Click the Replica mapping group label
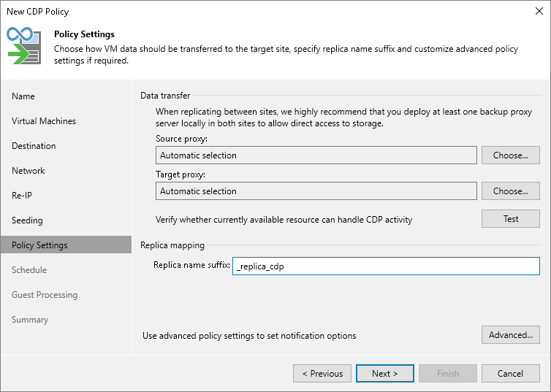This screenshot has height=392, width=551. coord(172,245)
